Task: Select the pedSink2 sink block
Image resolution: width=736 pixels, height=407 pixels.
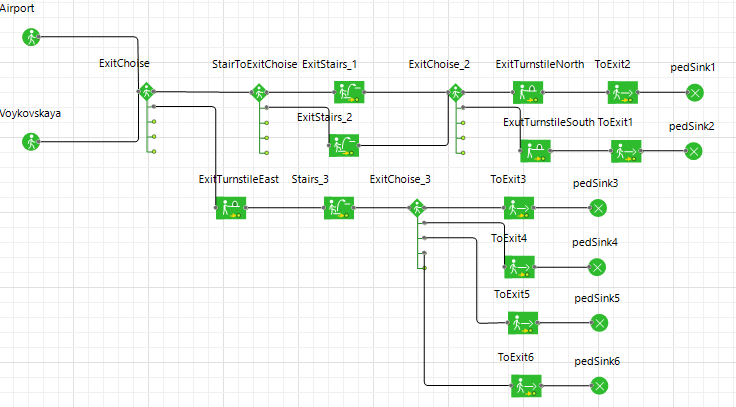Action: coord(694,152)
